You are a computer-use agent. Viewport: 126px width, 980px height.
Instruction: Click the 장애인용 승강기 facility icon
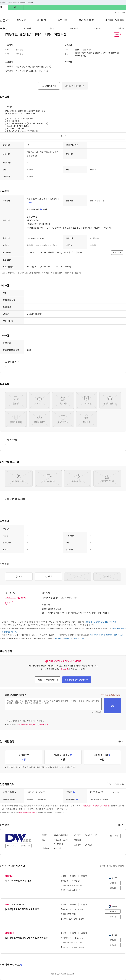(x=48, y=478)
